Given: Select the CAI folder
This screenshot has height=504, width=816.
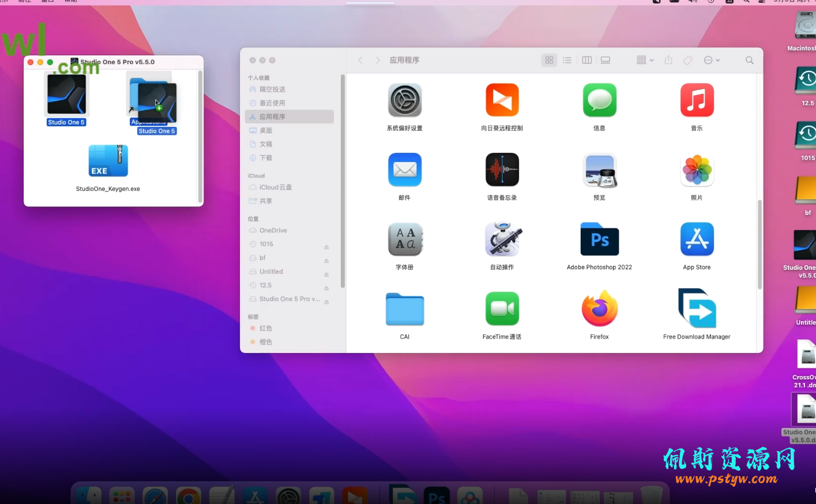Looking at the screenshot, I should click(x=405, y=309).
